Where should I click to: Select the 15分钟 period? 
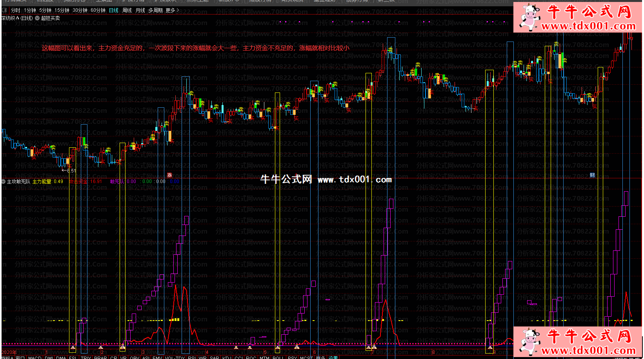point(62,10)
